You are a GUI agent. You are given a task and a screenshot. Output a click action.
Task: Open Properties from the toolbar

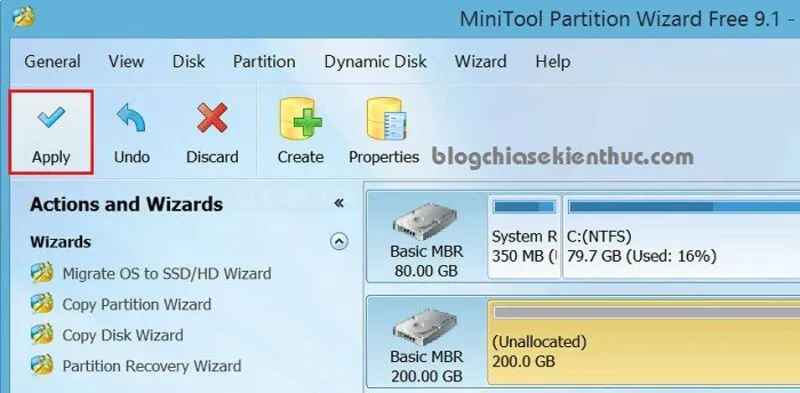pyautogui.click(x=384, y=132)
